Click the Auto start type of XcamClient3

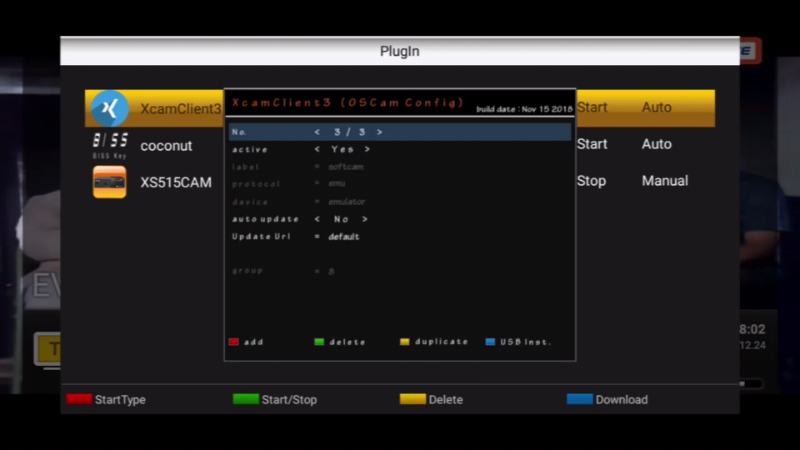point(657,107)
